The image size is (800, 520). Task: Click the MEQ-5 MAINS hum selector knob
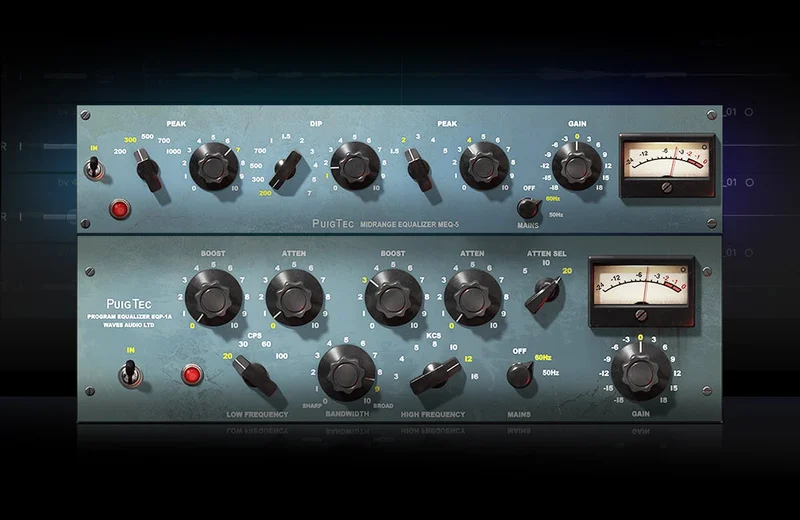tap(528, 208)
